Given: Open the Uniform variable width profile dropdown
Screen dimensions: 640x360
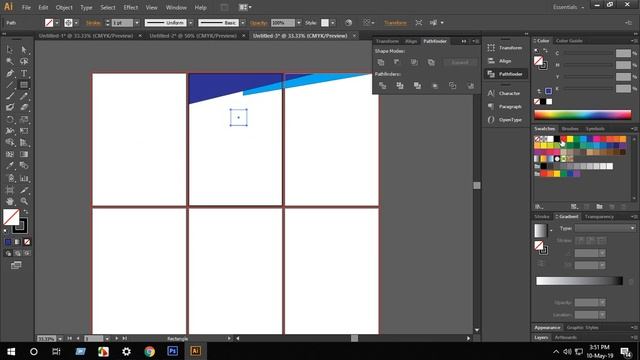Looking at the screenshot, I should point(191,23).
